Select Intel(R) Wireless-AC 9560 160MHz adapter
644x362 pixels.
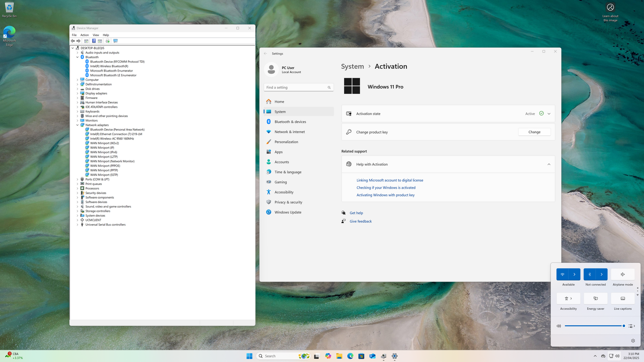click(x=112, y=139)
